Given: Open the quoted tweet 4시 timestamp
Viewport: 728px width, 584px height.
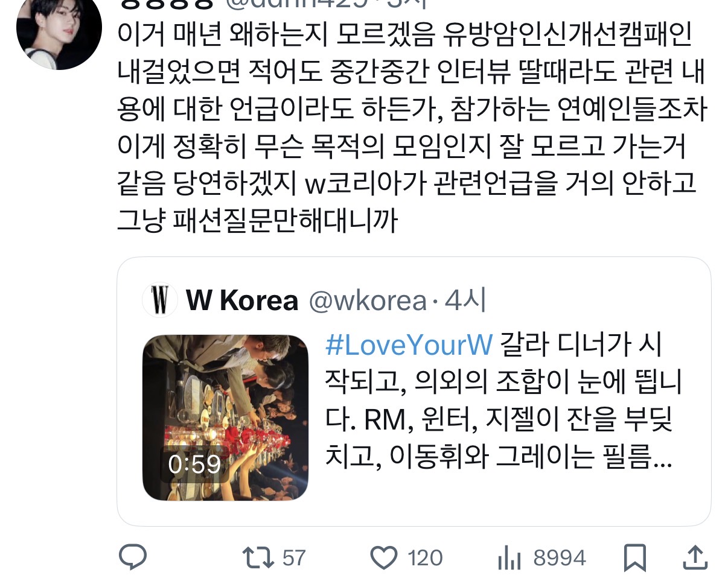Looking at the screenshot, I should pyautogui.click(x=465, y=300).
